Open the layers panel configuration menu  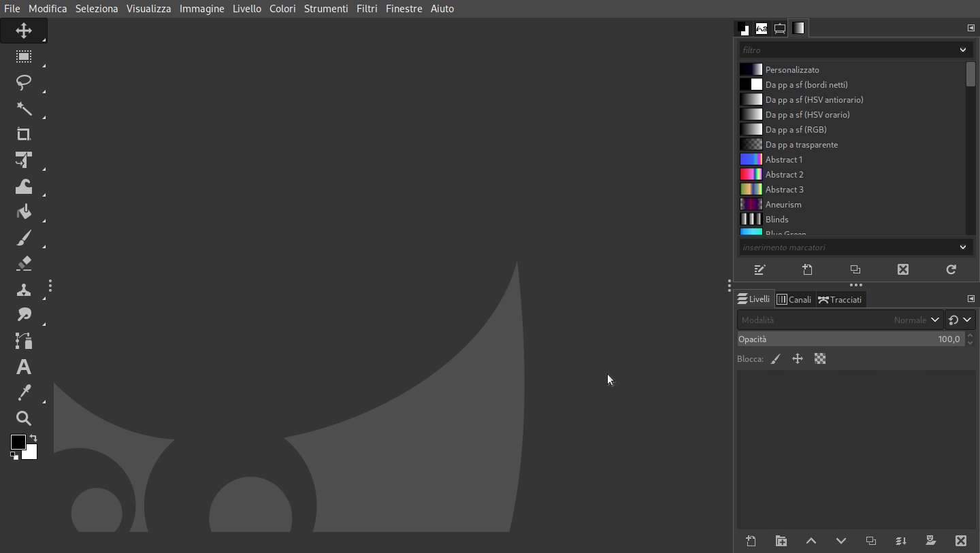tap(971, 299)
